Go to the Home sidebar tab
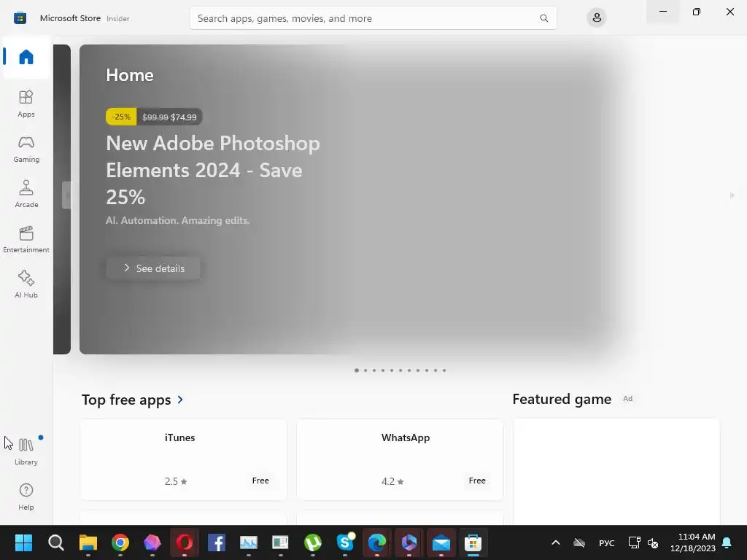 26,57
